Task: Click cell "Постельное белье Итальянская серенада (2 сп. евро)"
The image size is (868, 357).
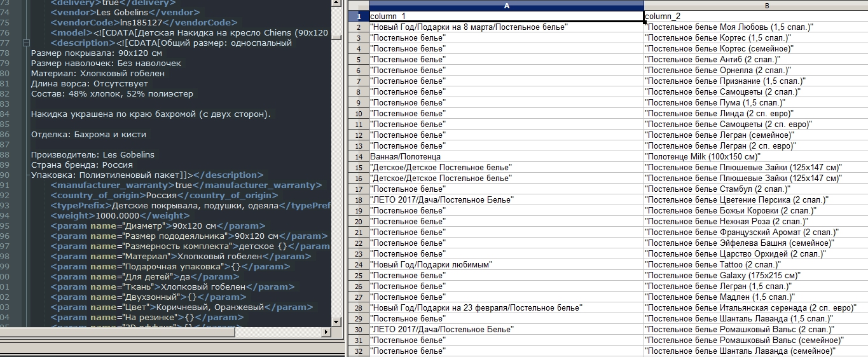Action: pos(756,308)
